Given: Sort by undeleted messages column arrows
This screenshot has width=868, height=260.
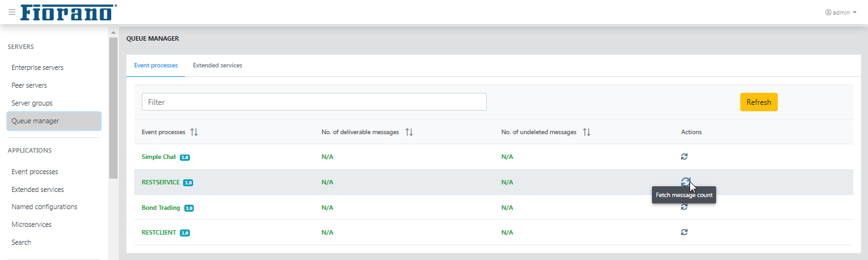Looking at the screenshot, I should (x=587, y=132).
